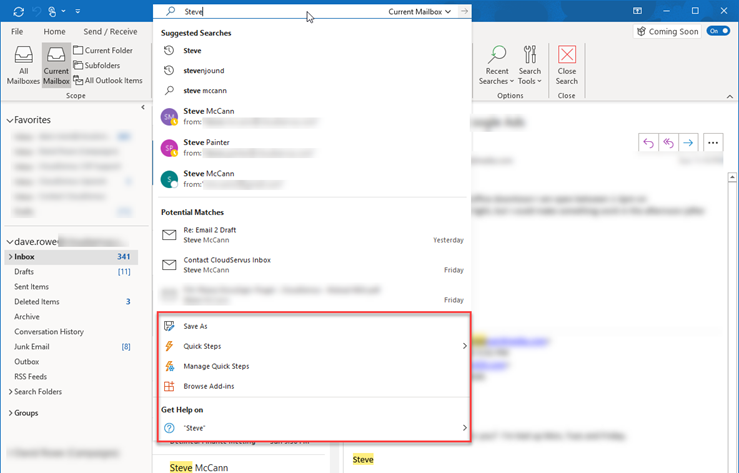Click the magnifier icon in search box
The width and height of the screenshot is (739, 473).
(171, 11)
